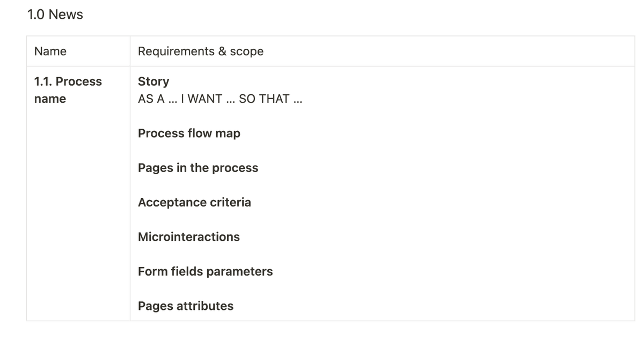
Task: Place cursor in 'AS A ... I WANT ... SO THAT ...' line
Action: pyautogui.click(x=220, y=99)
